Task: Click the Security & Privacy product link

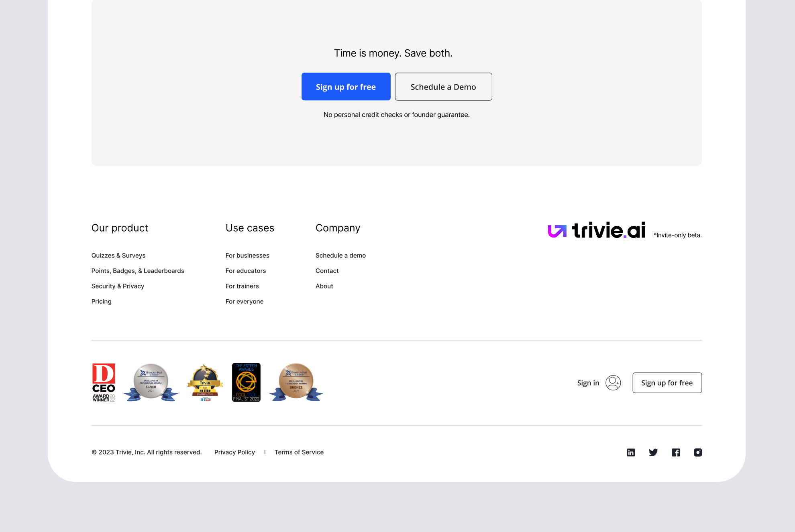Action: point(118,286)
